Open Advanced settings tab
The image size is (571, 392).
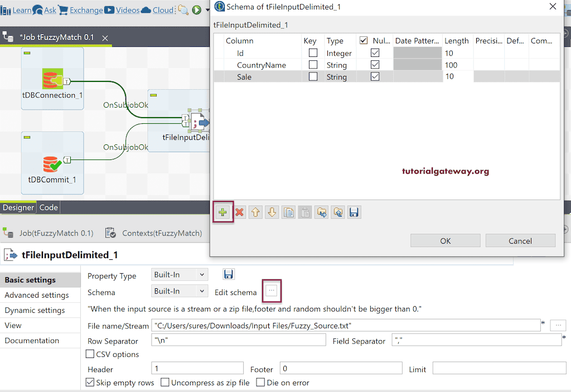pyautogui.click(x=37, y=295)
